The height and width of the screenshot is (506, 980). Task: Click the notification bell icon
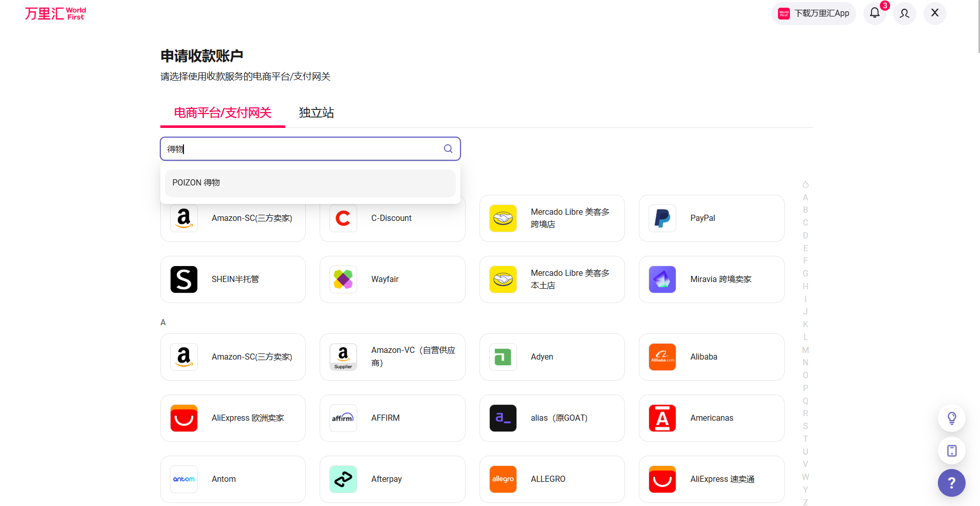[x=875, y=13]
